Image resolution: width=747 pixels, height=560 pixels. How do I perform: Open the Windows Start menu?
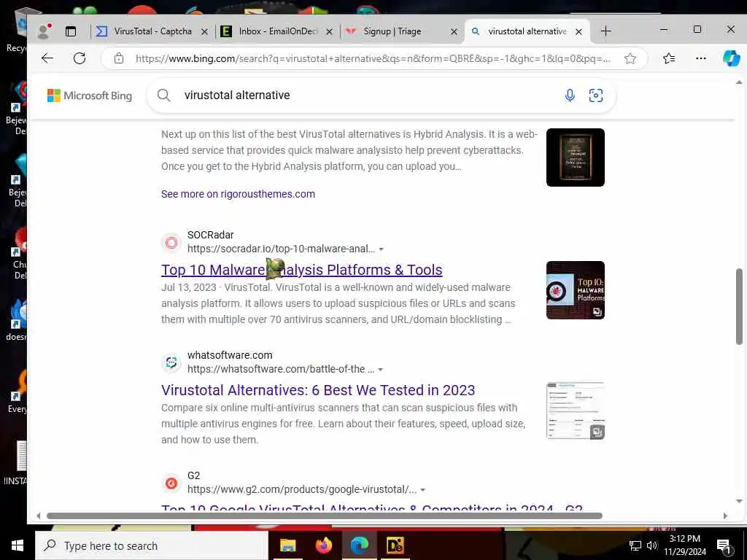click(18, 545)
